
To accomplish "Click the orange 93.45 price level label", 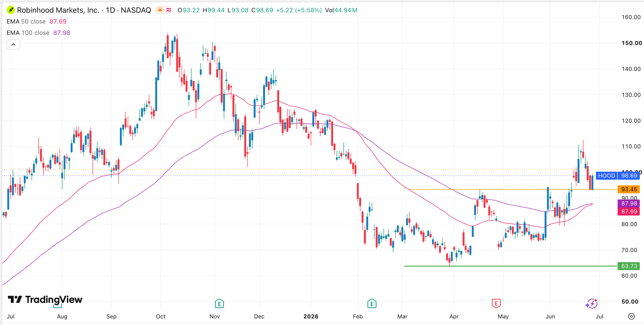I will (x=629, y=189).
